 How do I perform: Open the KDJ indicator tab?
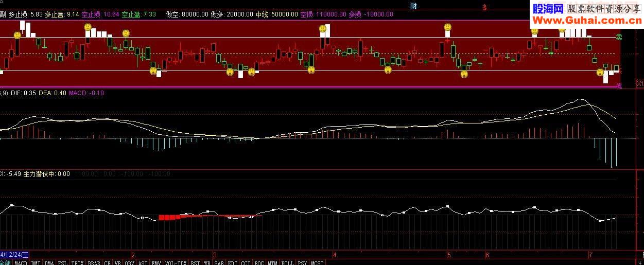(233, 262)
